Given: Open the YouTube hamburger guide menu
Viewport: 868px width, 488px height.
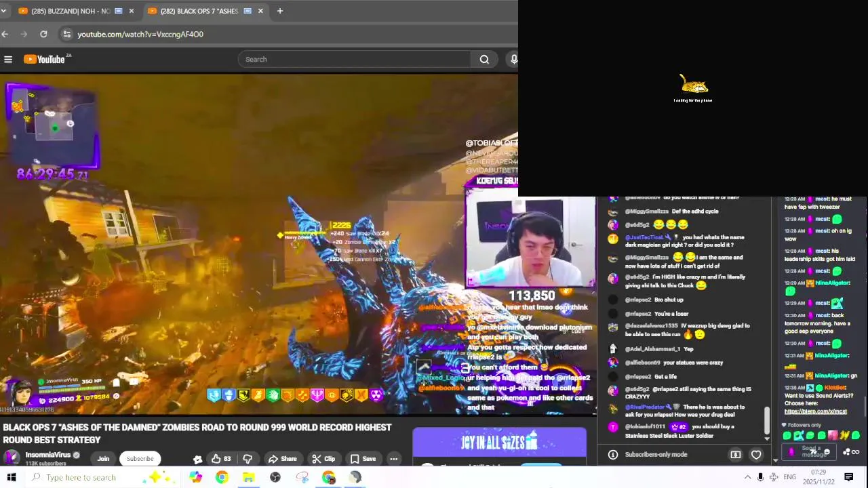Looking at the screenshot, I should pyautogui.click(x=8, y=60).
